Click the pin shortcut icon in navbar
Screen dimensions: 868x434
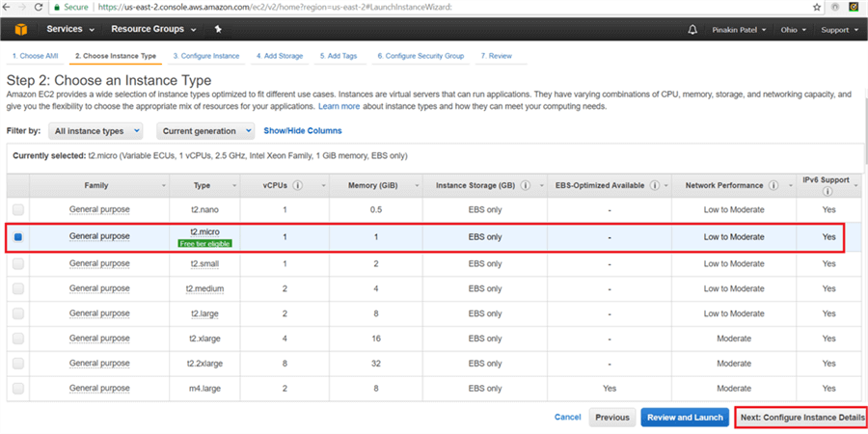(x=218, y=29)
